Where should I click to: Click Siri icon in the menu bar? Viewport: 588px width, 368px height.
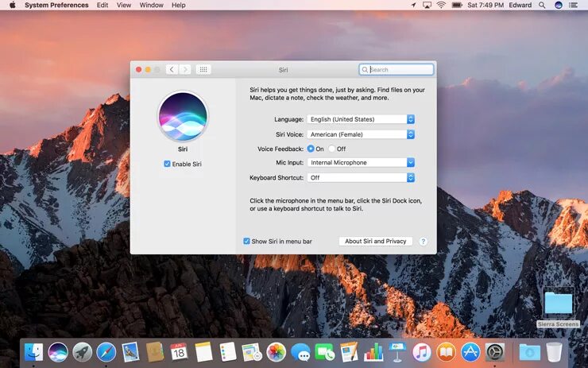pyautogui.click(x=559, y=6)
